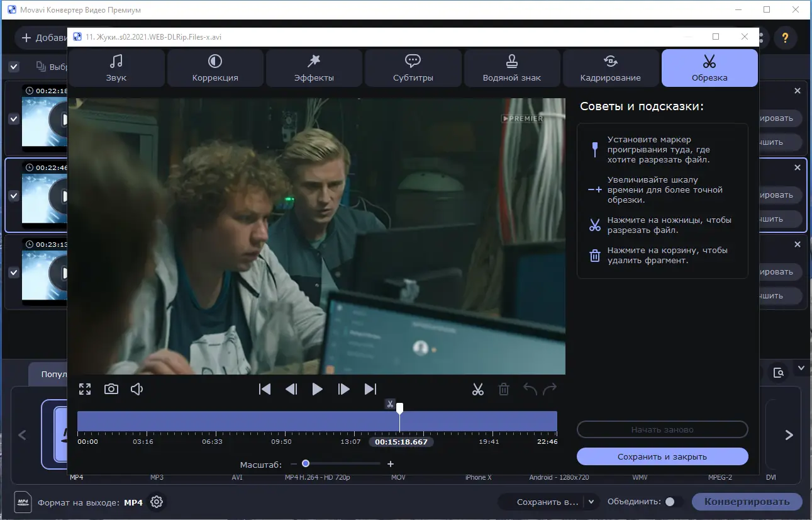This screenshot has height=520, width=812.
Task: Mute the video with the speaker icon
Action: coord(136,389)
